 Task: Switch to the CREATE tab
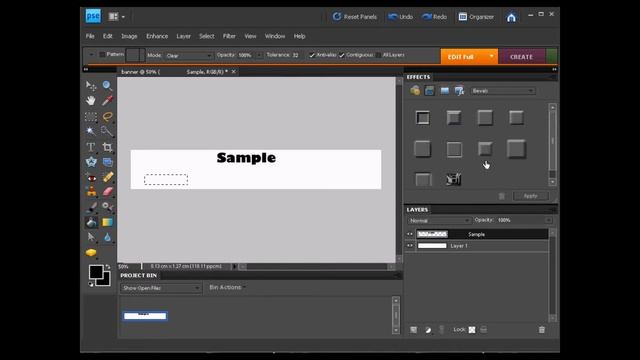(x=521, y=57)
